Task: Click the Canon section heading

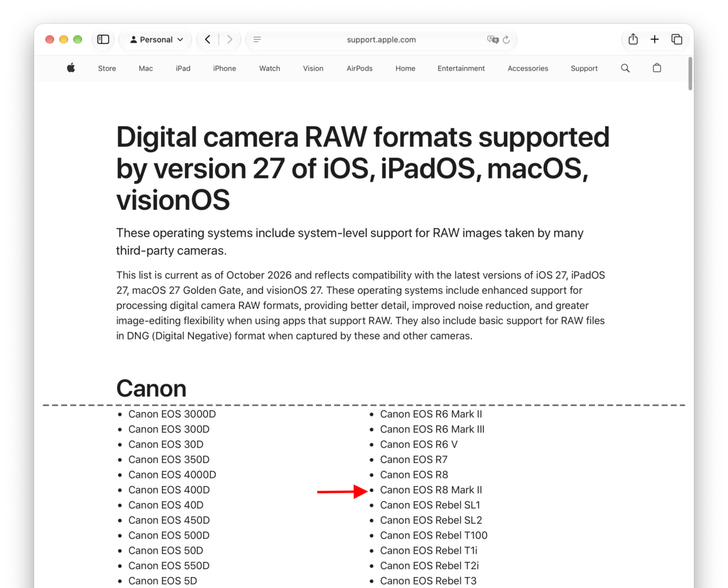Action: click(151, 388)
